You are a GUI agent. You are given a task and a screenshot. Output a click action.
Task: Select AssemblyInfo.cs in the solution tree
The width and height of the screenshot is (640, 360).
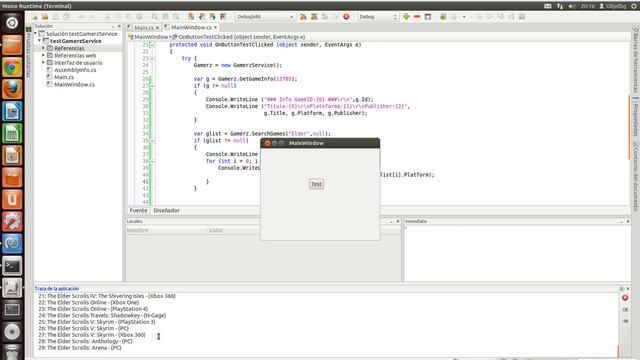(75, 70)
